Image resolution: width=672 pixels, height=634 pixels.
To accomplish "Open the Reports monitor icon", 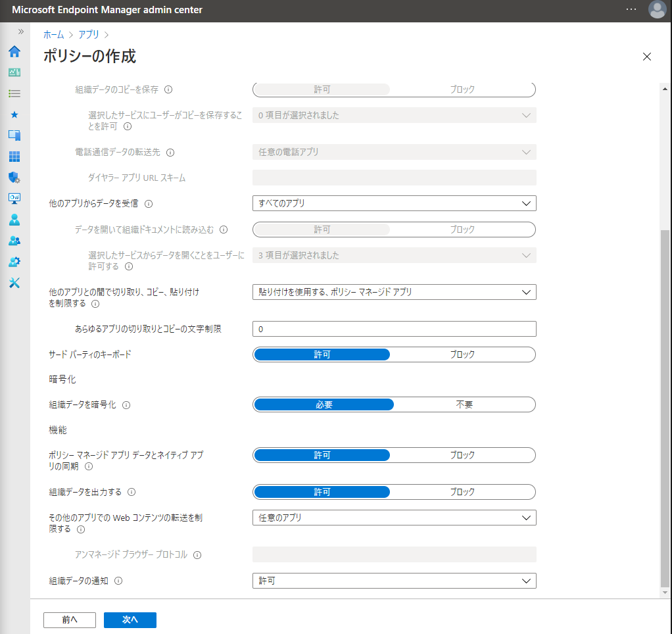I will (14, 199).
